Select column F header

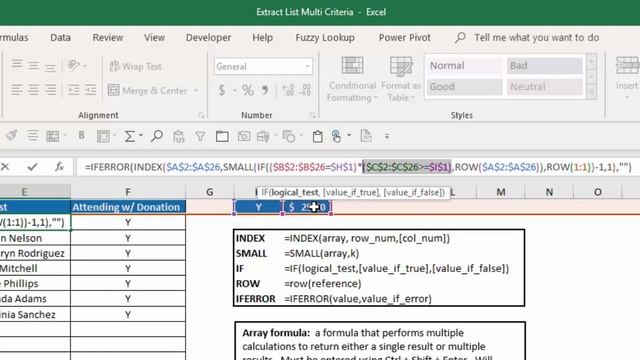click(128, 192)
